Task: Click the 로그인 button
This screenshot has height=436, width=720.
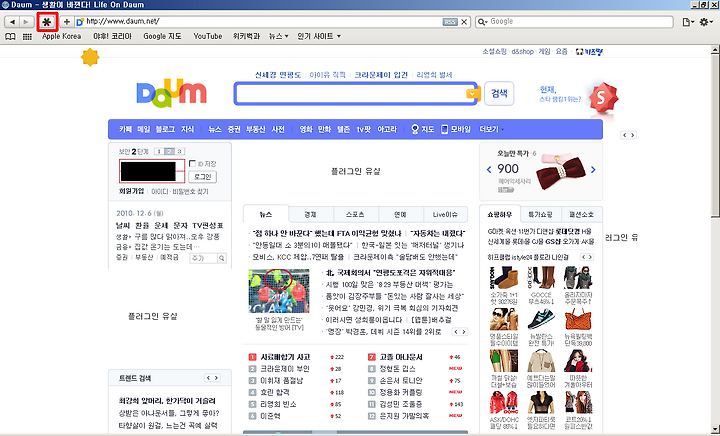Action: point(202,177)
